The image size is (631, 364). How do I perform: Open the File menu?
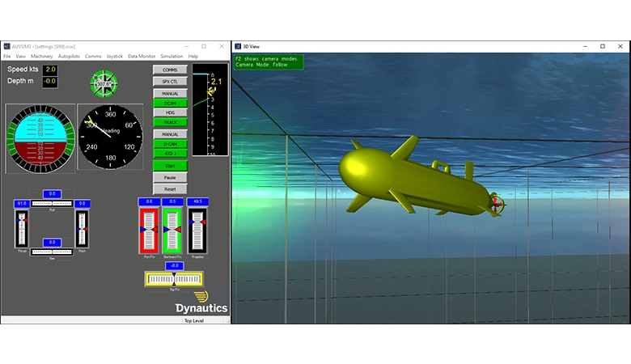pyautogui.click(x=6, y=57)
